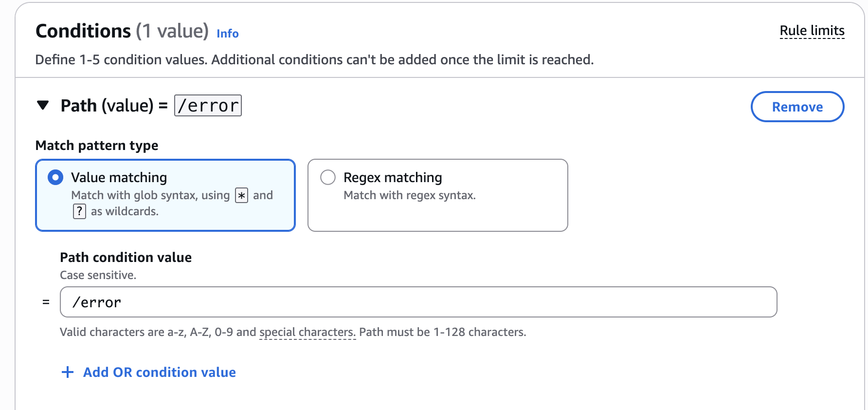Click the asterisk wildcard key symbol
The height and width of the screenshot is (410, 868).
(x=241, y=195)
